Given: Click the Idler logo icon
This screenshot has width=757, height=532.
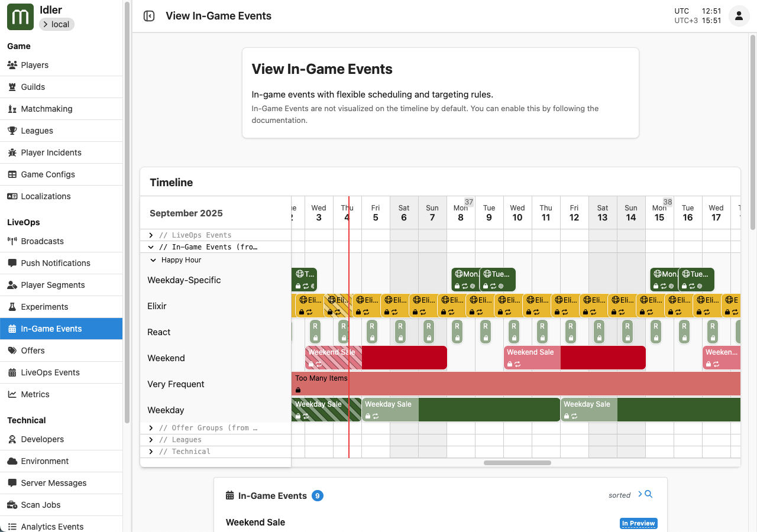Looking at the screenshot, I should point(20,17).
